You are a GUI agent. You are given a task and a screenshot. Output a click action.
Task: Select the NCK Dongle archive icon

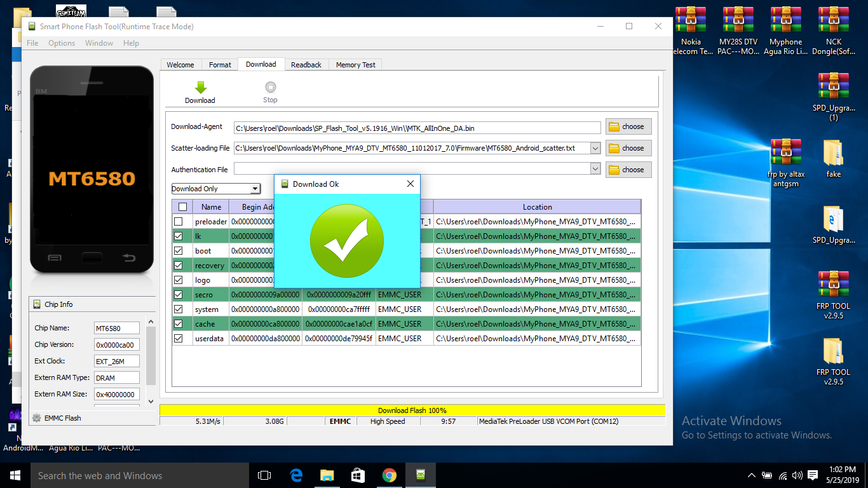(x=834, y=21)
